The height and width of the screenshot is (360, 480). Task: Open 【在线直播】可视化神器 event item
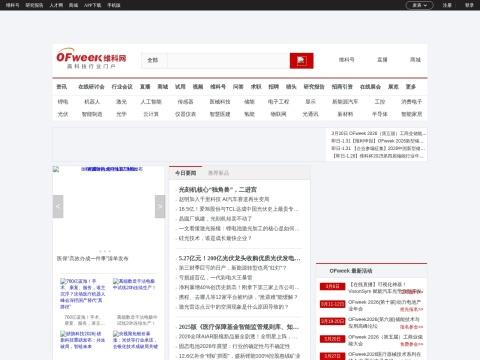[x=385, y=288]
